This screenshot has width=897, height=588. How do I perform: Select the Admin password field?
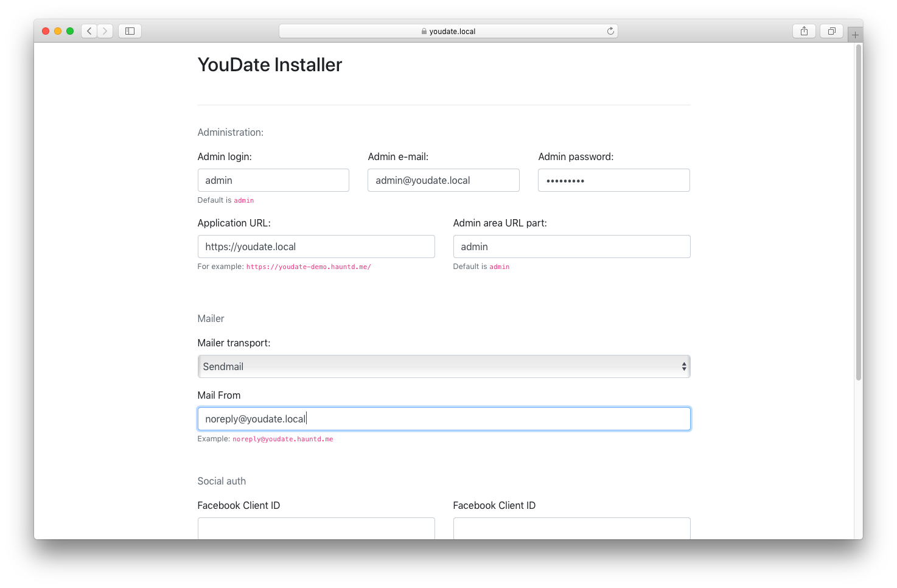(613, 180)
